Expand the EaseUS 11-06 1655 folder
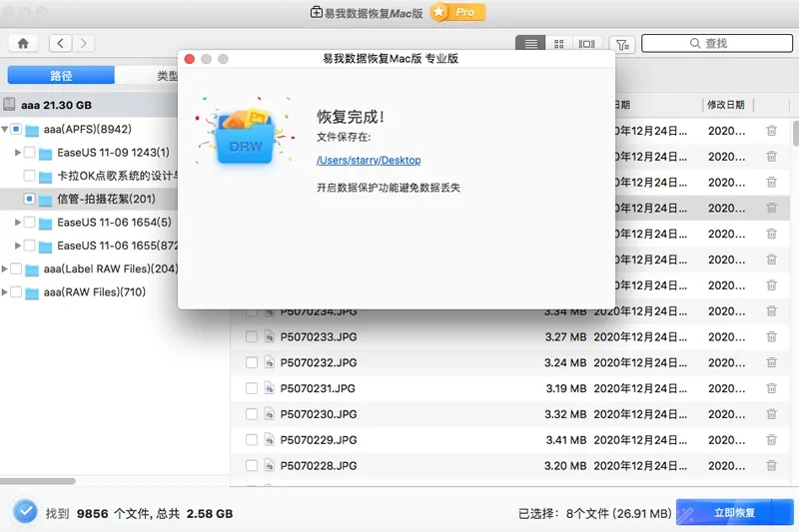The width and height of the screenshot is (799, 532). coord(18,246)
